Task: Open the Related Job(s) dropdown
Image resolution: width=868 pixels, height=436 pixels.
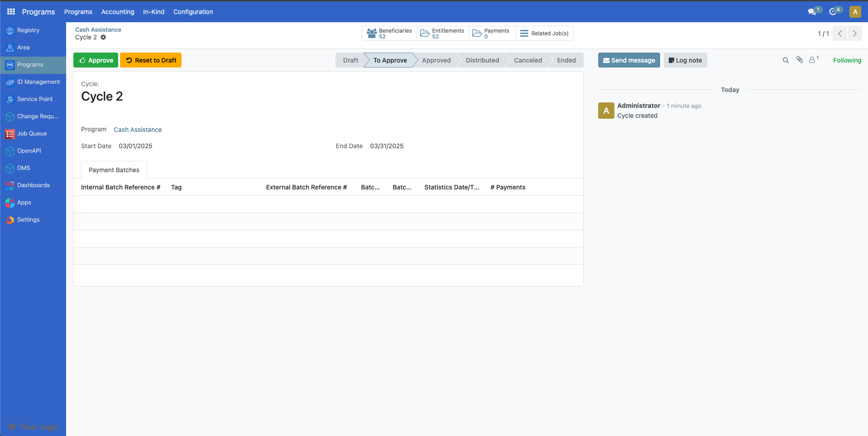Action: click(544, 33)
